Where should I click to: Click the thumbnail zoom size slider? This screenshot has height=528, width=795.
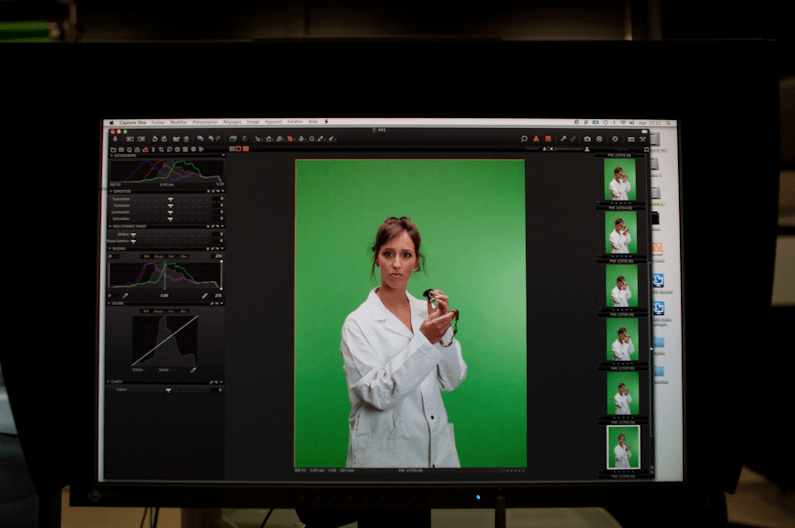click(565, 149)
